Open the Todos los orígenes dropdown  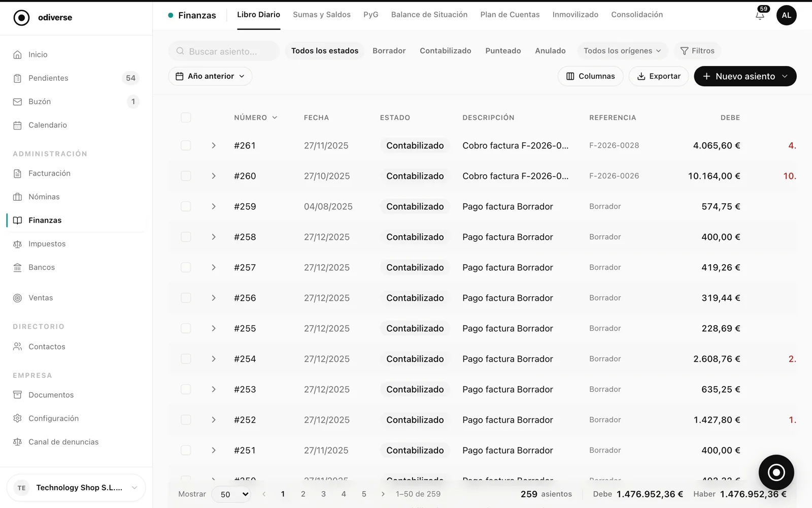point(622,51)
